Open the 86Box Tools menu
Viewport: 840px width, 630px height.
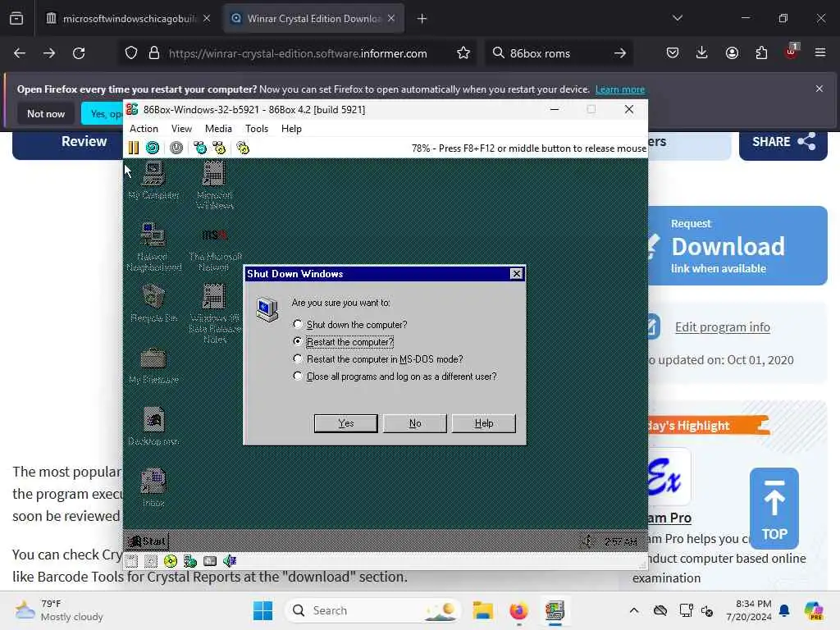tap(257, 129)
